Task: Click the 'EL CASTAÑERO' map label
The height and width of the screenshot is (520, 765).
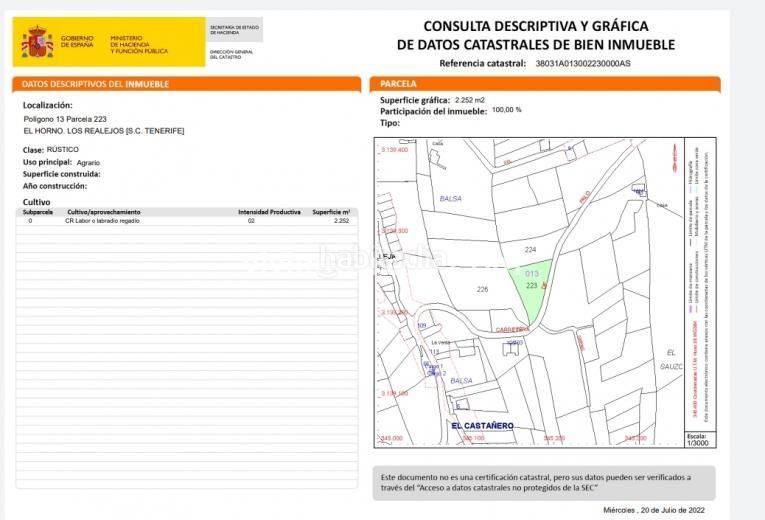Action: (x=482, y=426)
